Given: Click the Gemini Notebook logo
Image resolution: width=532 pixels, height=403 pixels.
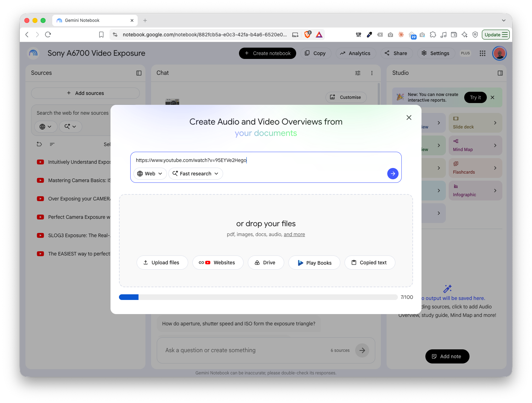Looking at the screenshot, I should (x=33, y=53).
